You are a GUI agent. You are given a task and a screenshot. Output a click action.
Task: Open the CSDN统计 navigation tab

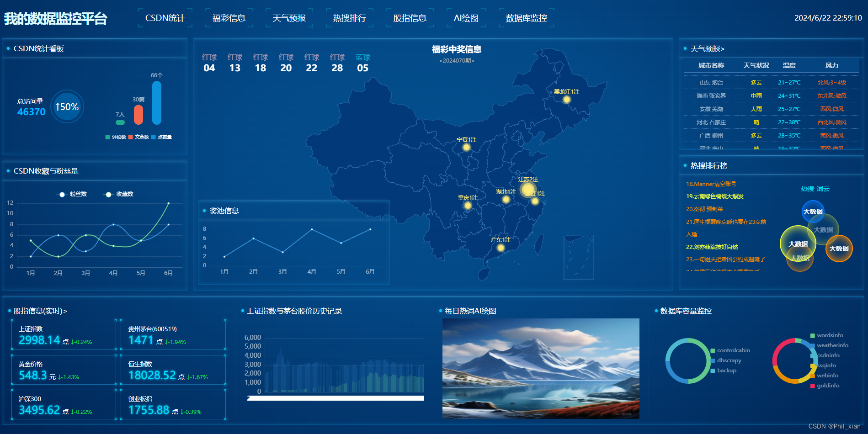[165, 18]
